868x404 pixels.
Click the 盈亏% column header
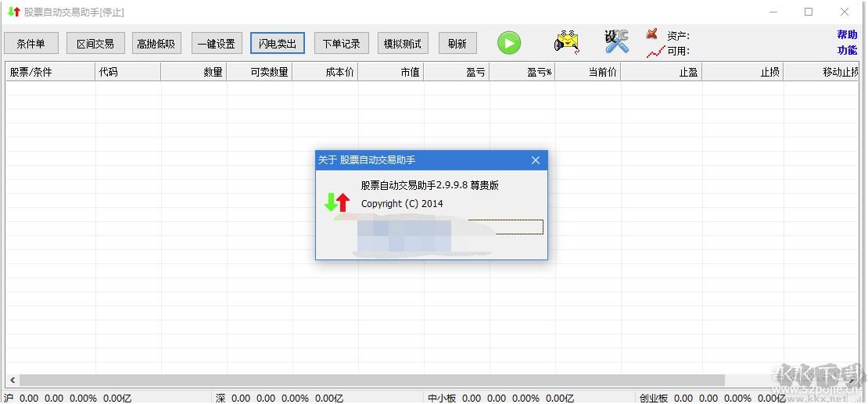522,71
